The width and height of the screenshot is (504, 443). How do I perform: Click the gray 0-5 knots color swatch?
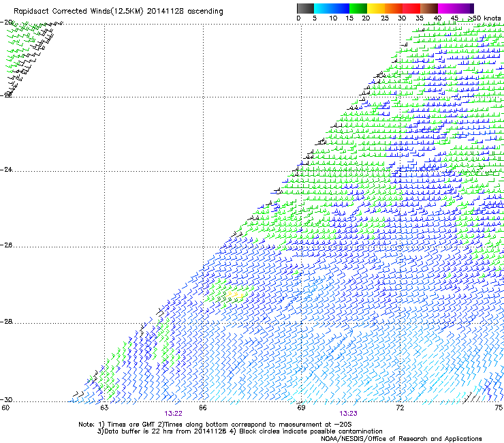305,8
